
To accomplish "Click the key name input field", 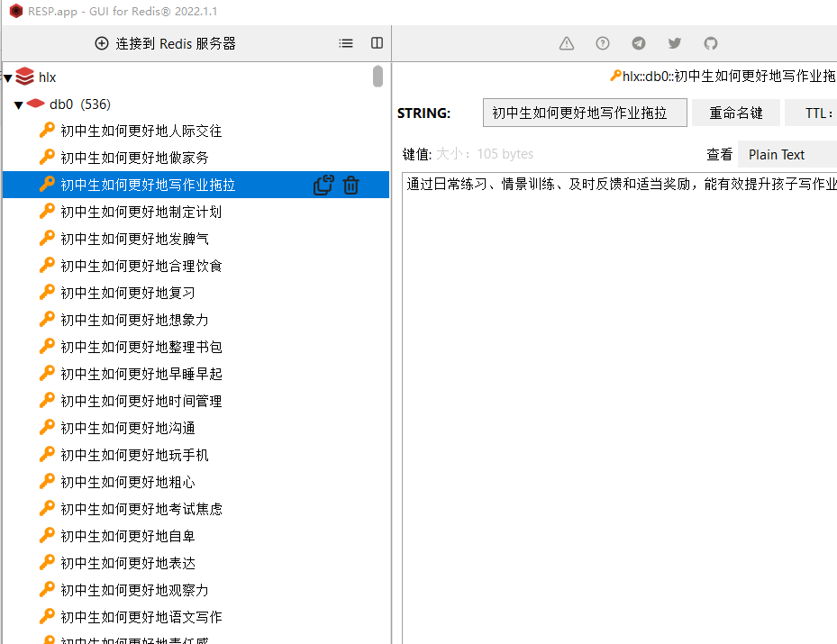I will click(585, 113).
